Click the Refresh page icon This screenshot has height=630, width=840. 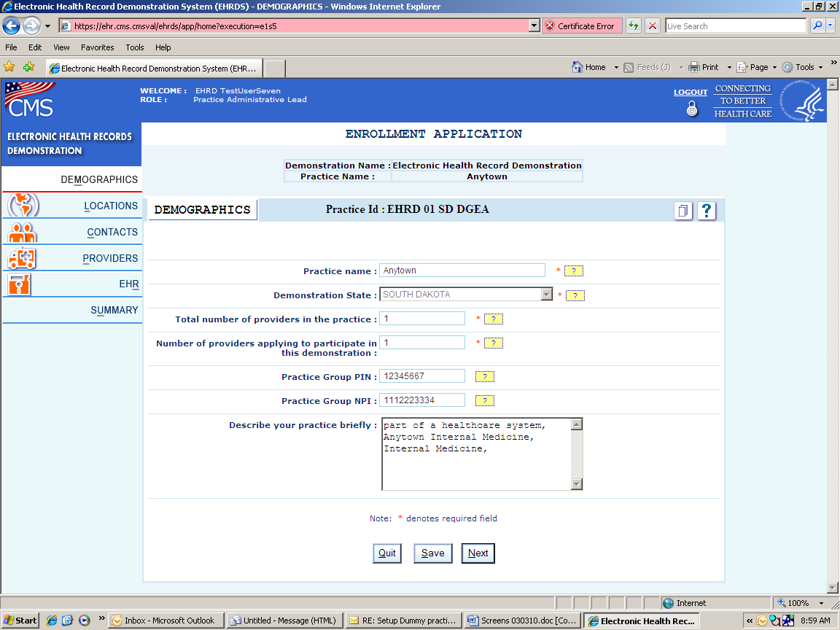coord(634,26)
